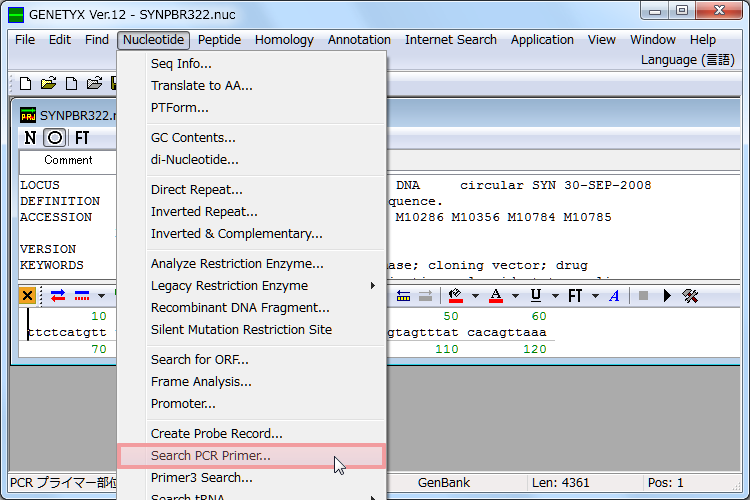750x500 pixels.
Task: Click the gray stop square icon
Action: click(643, 296)
